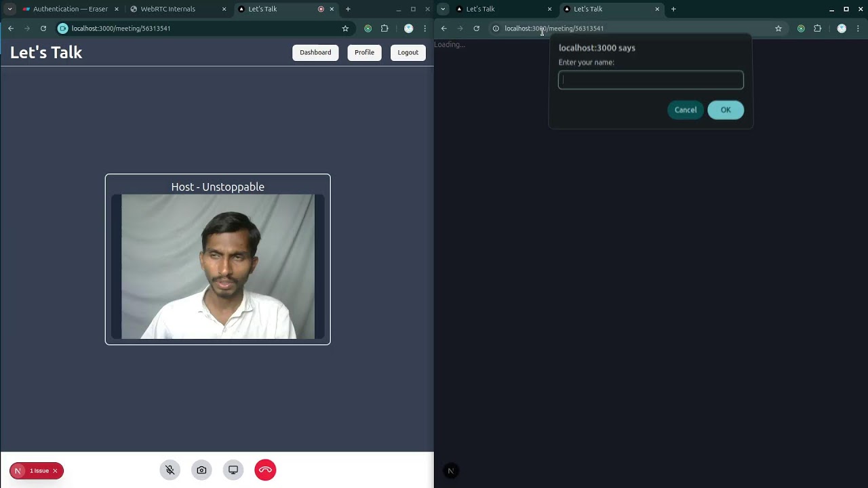Open extensions puzzle icon in left window
Screen dimensions: 868x488
(x=384, y=28)
